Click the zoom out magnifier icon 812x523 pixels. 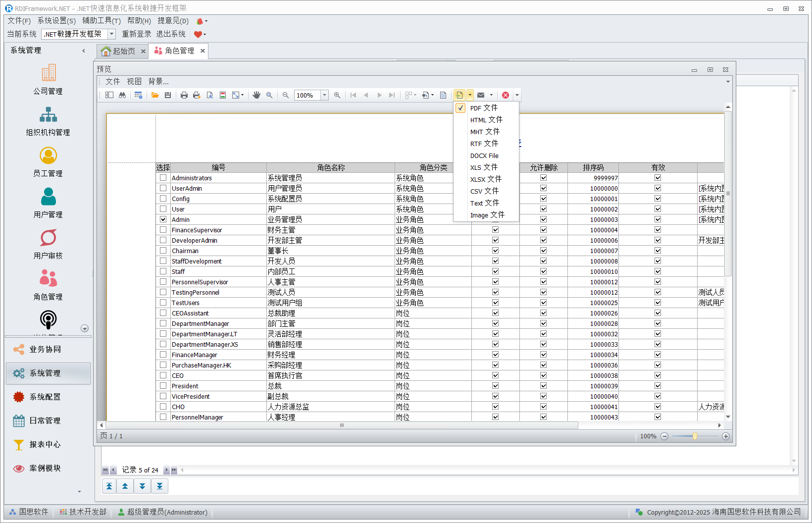286,95
